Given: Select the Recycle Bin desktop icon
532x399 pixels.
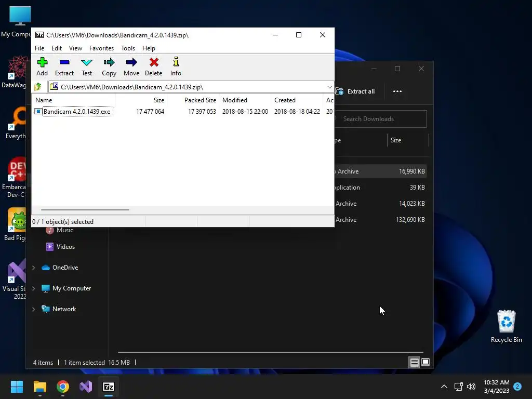Looking at the screenshot, I should tap(506, 326).
